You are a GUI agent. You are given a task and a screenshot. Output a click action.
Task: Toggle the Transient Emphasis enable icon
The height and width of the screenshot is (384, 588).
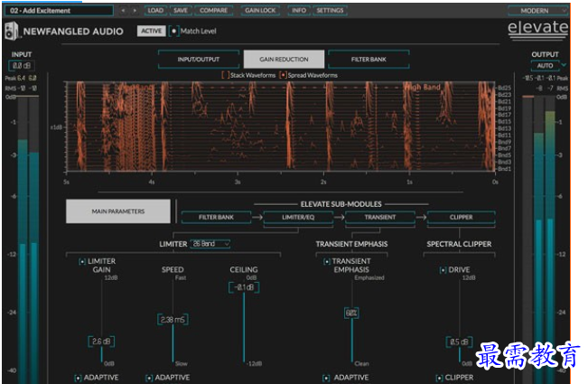pyautogui.click(x=326, y=261)
